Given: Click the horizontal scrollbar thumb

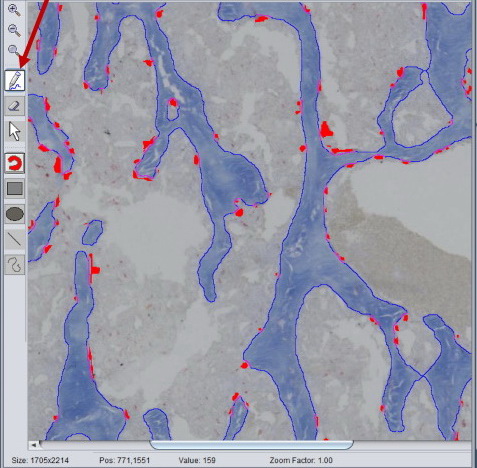Looking at the screenshot, I should 252,445.
